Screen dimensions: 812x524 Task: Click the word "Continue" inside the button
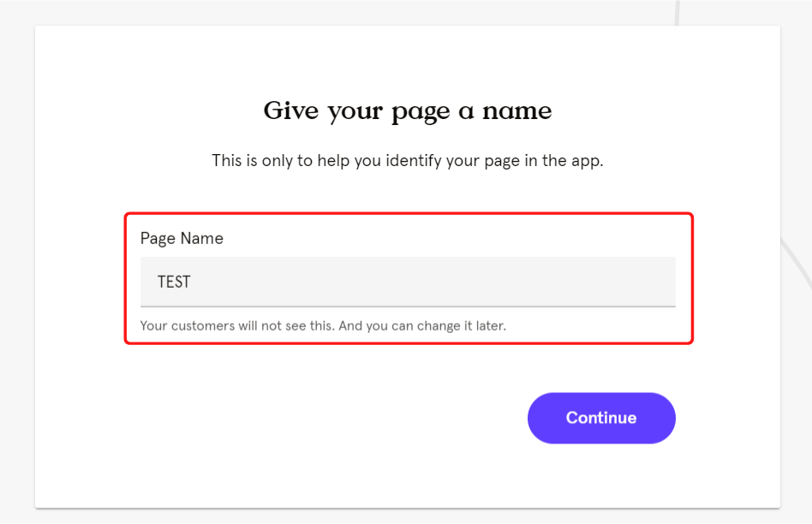coord(601,418)
